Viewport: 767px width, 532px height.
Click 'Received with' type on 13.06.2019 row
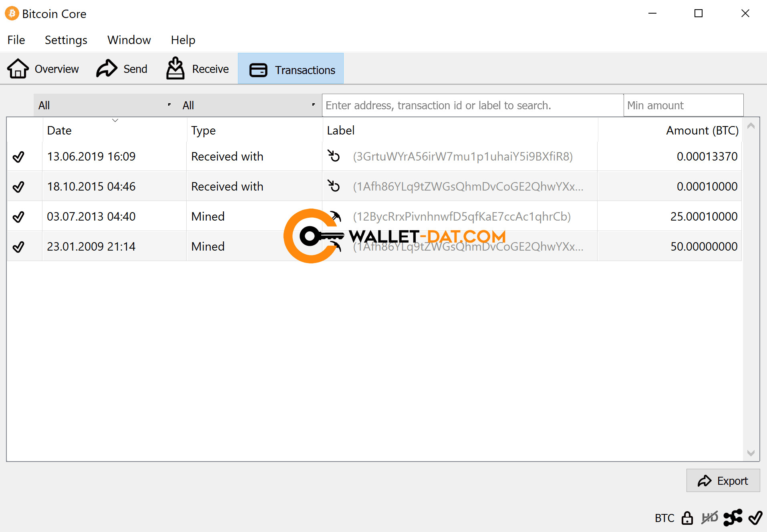pyautogui.click(x=227, y=157)
